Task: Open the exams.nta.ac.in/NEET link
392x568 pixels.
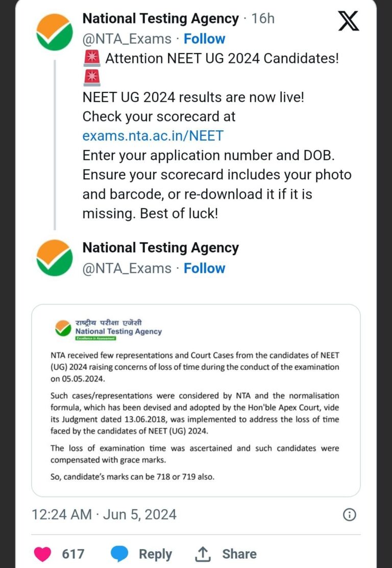Action: click(153, 136)
